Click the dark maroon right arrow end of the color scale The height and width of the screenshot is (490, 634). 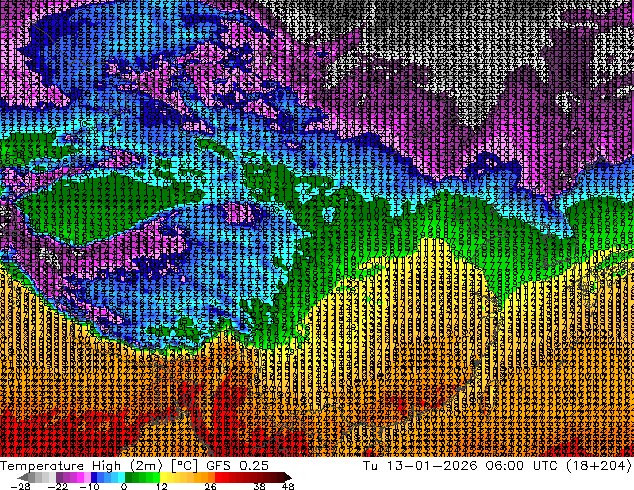click(288, 477)
